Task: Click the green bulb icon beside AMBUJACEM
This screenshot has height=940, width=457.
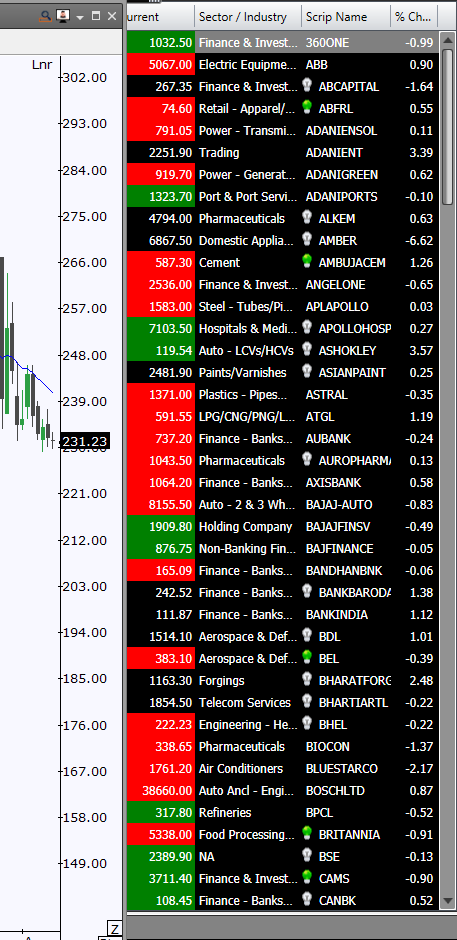Action: pos(307,262)
